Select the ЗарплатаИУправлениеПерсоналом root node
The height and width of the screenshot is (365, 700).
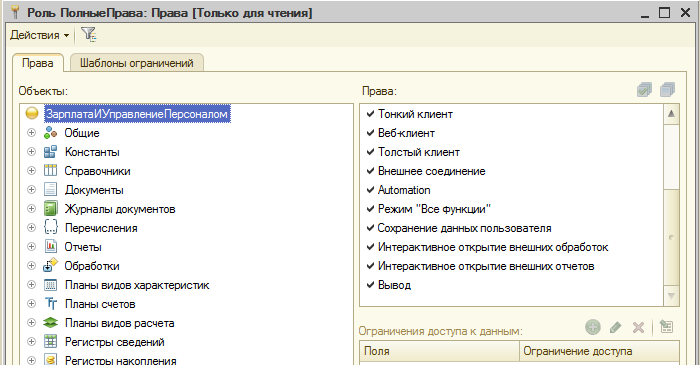point(137,114)
